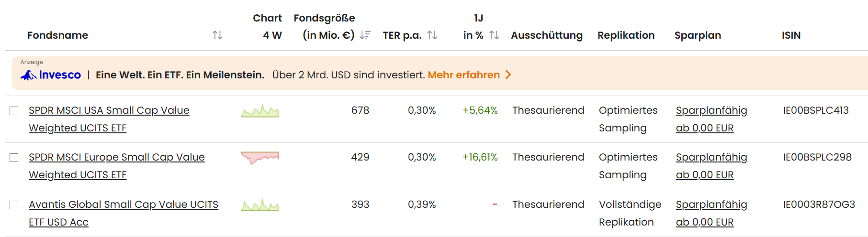This screenshot has width=868, height=237.
Task: Open 4-week chart for SPDR USA Small Cap
Action: tap(260, 111)
